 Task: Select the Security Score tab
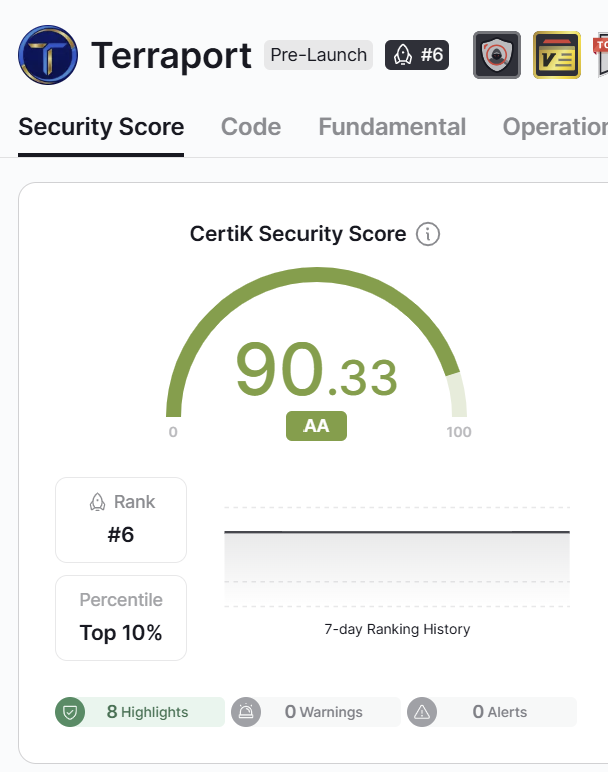(x=101, y=127)
